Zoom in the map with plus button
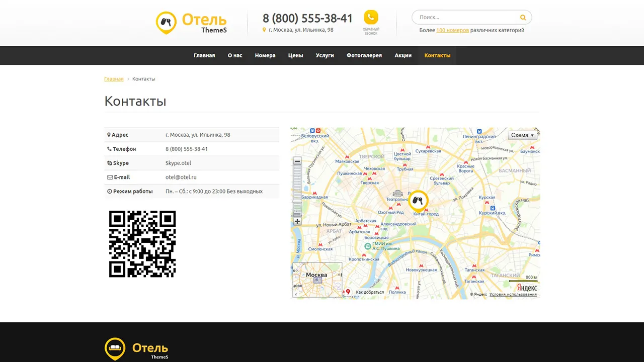 coord(297,221)
